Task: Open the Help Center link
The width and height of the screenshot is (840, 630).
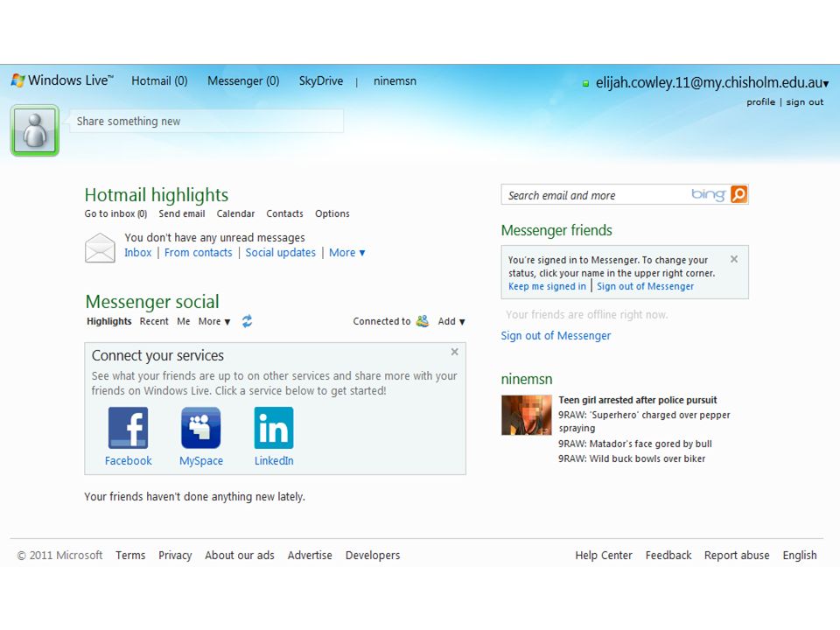Action: click(x=604, y=556)
